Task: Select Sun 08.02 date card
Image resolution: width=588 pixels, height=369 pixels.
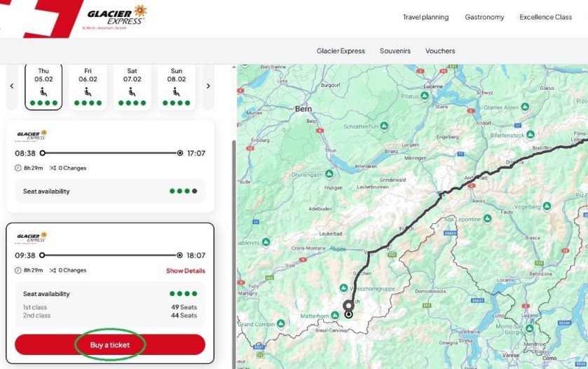Action: tap(176, 87)
